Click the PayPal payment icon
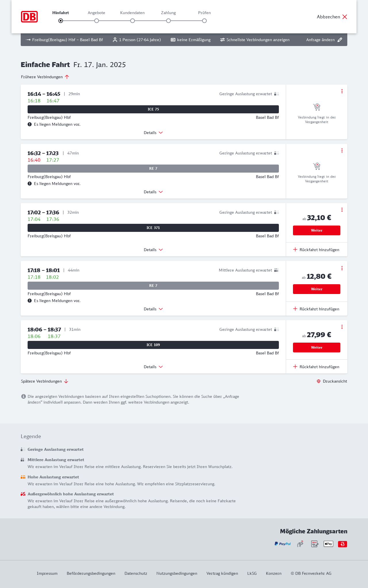Viewport: 368px width, 588px height. pos(282,544)
